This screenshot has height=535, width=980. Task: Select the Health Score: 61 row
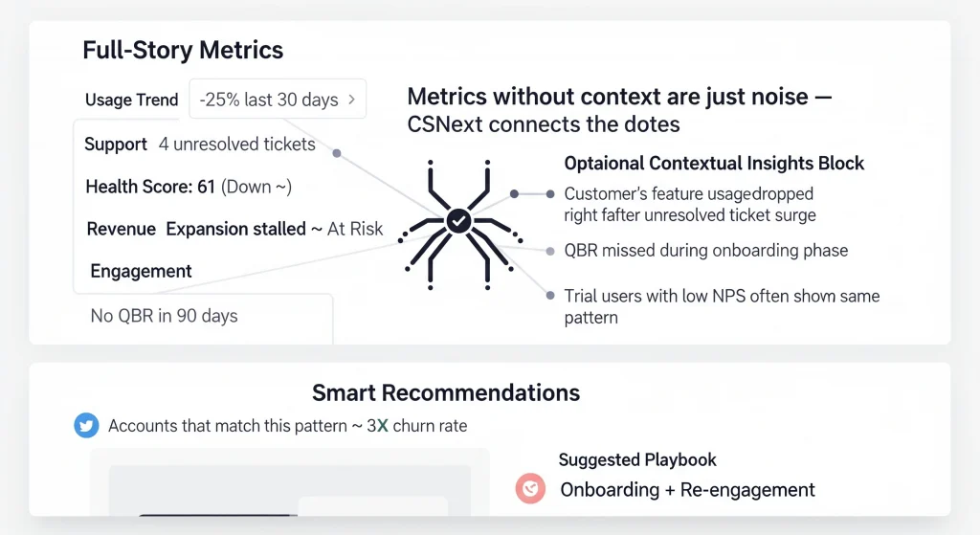pos(189,187)
